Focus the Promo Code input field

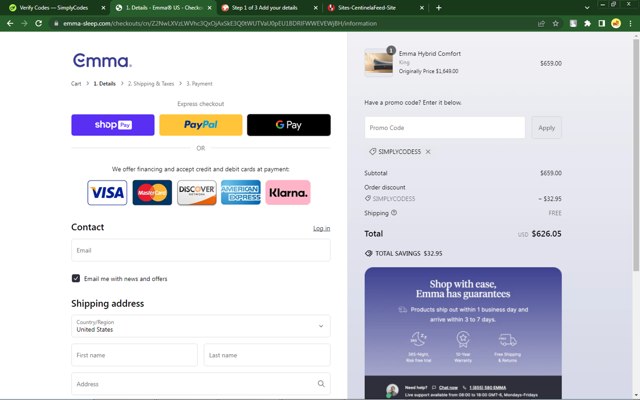445,128
